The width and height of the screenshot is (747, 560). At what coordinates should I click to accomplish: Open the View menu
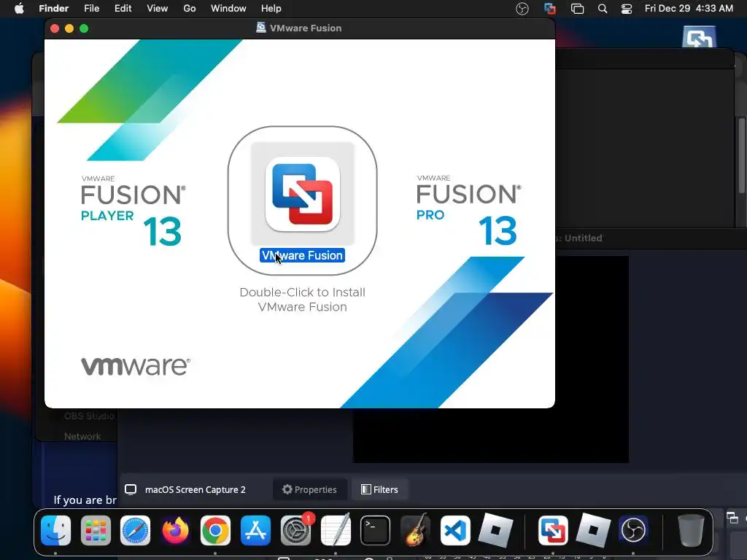pyautogui.click(x=158, y=8)
